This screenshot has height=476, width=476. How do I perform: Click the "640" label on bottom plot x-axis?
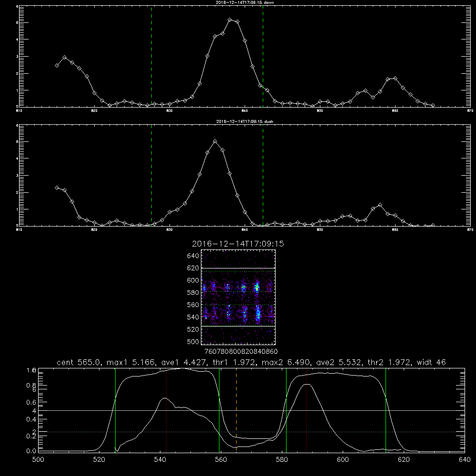pyautogui.click(x=465, y=460)
